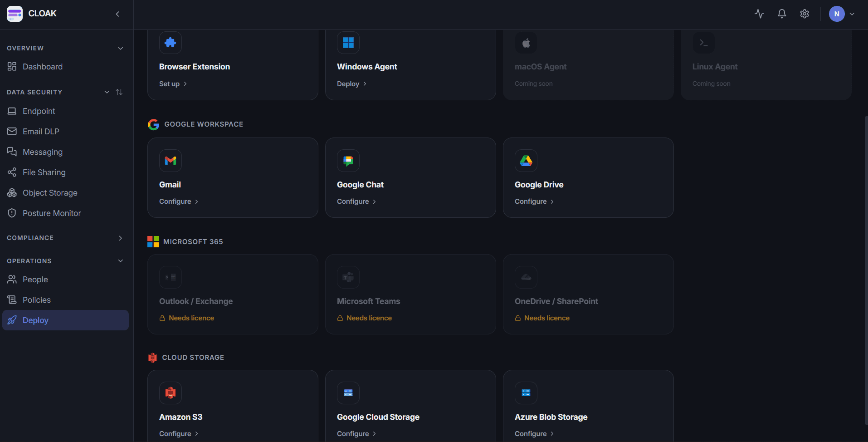This screenshot has height=442, width=868.
Task: Navigate to Object Storage
Action: coord(65,193)
